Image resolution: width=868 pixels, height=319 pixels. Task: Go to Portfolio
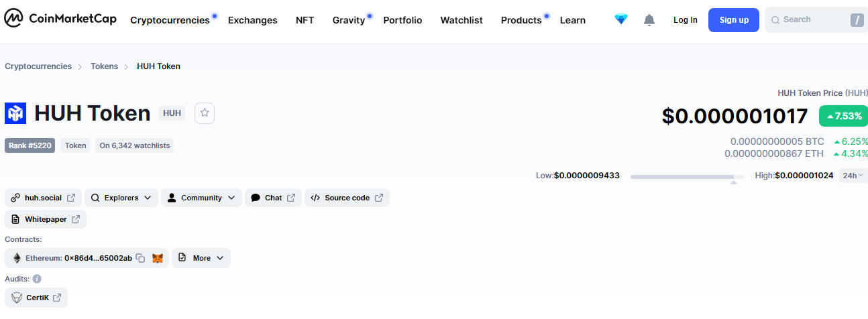coord(402,20)
